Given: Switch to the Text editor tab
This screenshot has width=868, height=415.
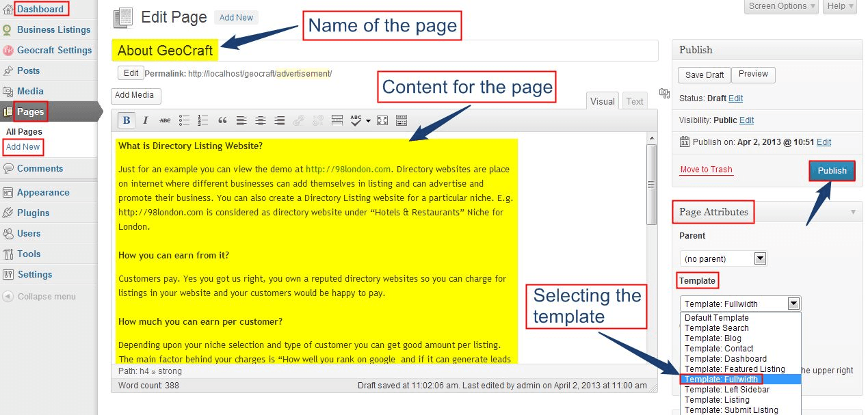Looking at the screenshot, I should 635,101.
